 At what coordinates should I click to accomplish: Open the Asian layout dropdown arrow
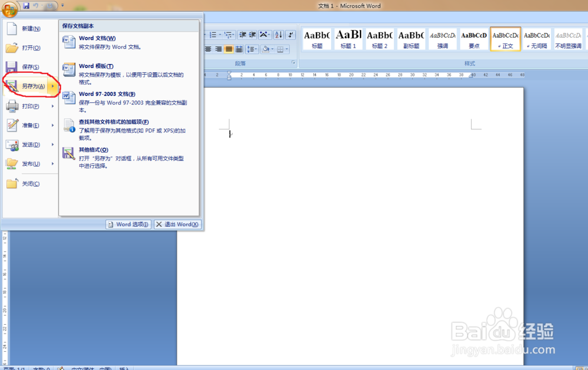[x=270, y=35]
